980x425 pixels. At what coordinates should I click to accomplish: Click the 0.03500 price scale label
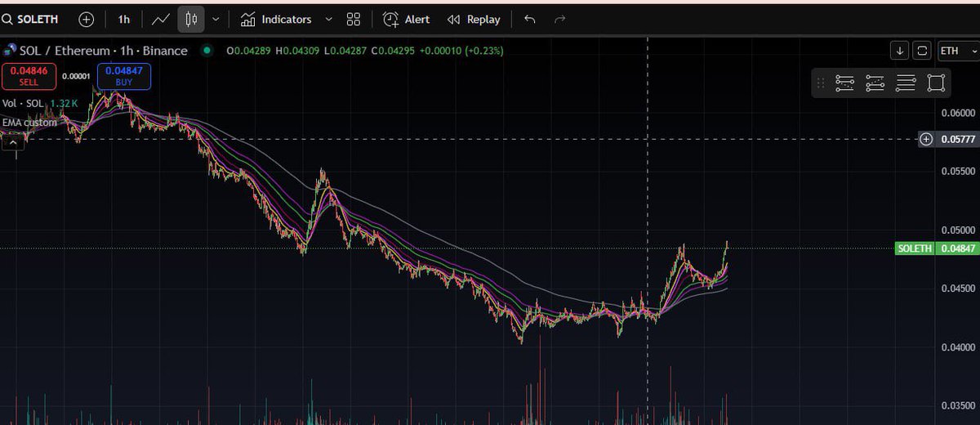point(957,405)
